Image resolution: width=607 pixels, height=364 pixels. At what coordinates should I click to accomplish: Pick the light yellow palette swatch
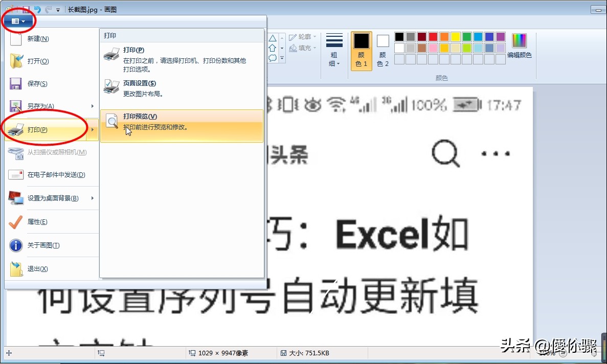pos(456,48)
